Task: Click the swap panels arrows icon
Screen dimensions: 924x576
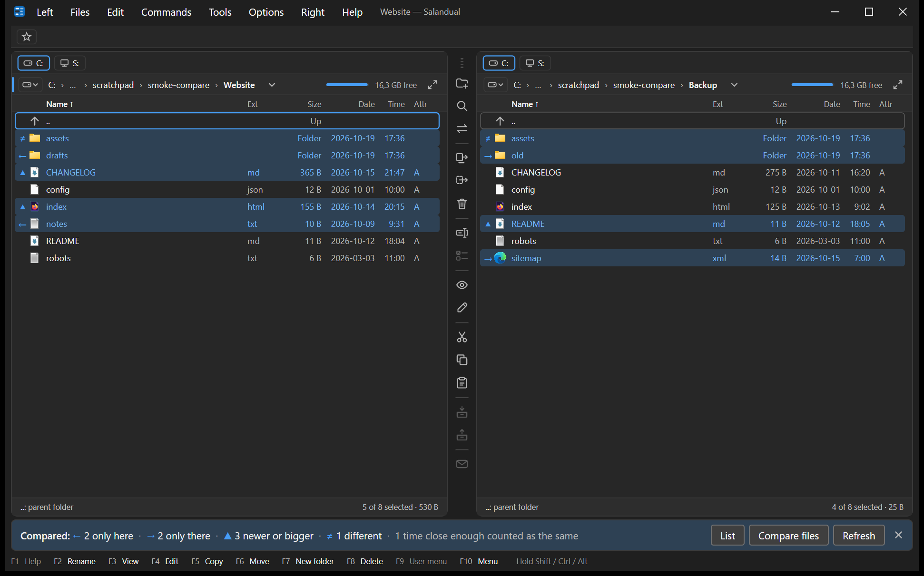Action: click(x=462, y=128)
